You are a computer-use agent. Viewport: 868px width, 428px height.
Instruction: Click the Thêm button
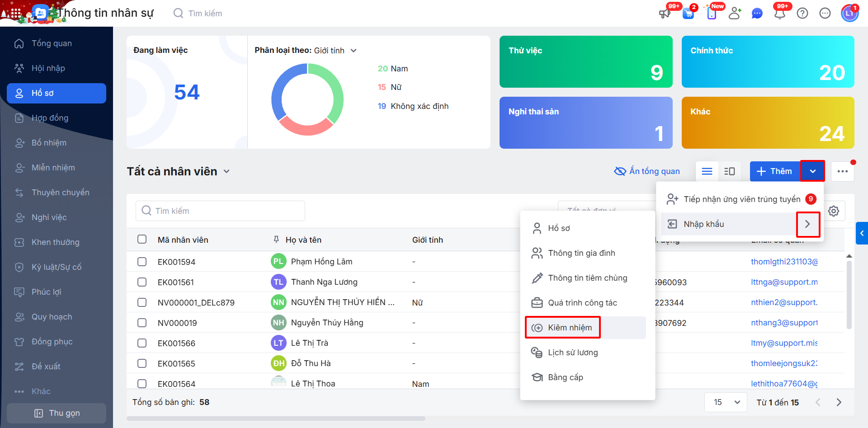(775, 171)
